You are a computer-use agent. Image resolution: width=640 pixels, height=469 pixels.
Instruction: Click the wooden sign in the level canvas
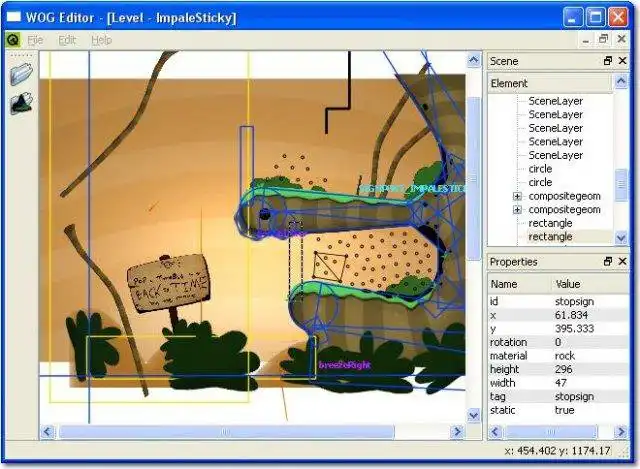pyautogui.click(x=168, y=283)
